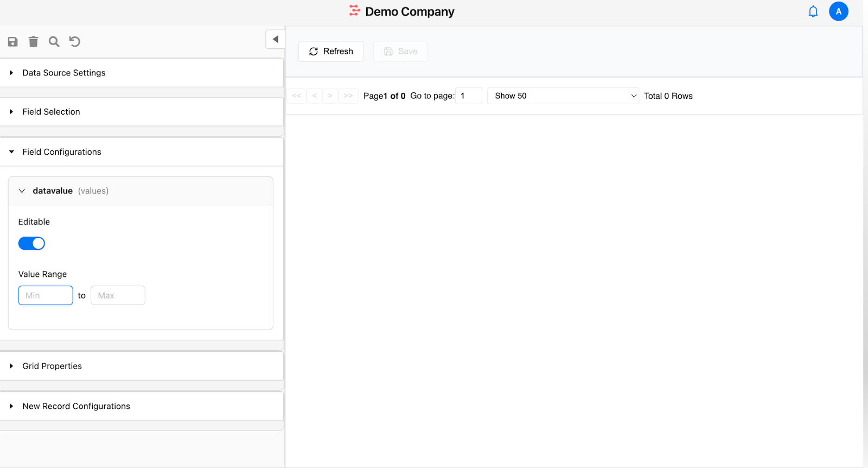Viewport: 868px width, 468px height.
Task: Open the notifications bell
Action: tap(813, 11)
